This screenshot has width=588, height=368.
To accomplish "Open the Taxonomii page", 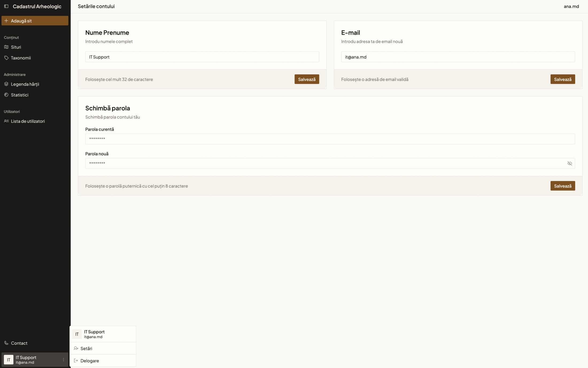I will tap(35, 58).
